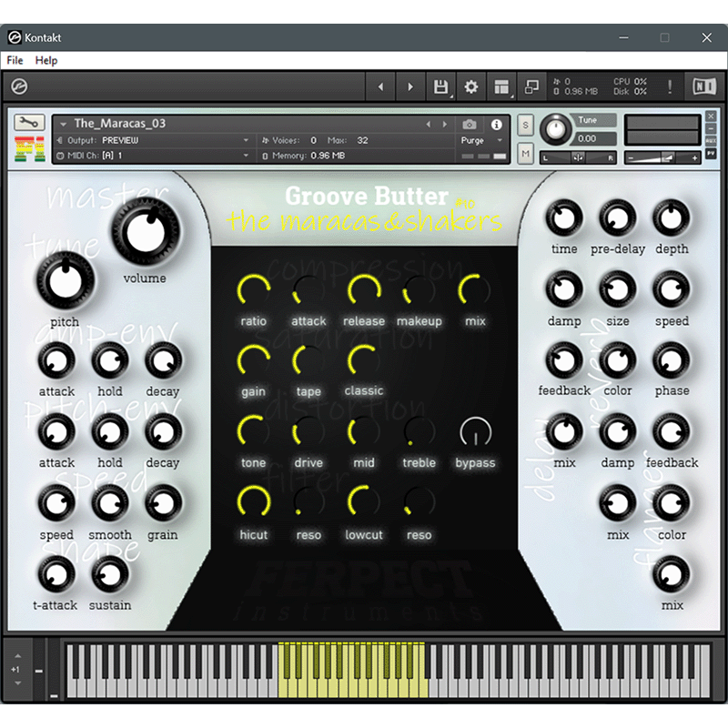
Task: Click the amp-env attack knob
Action: [x=56, y=360]
